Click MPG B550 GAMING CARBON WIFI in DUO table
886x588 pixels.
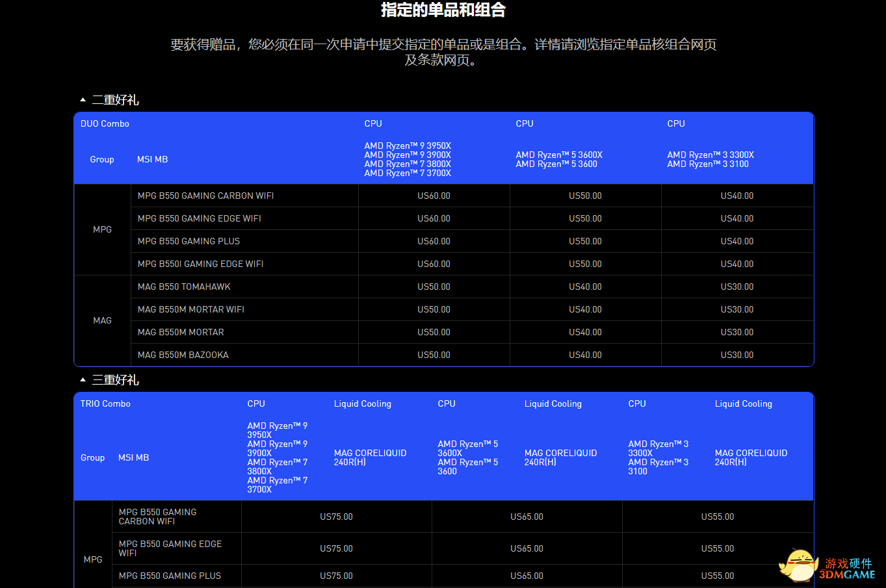pyautogui.click(x=205, y=196)
